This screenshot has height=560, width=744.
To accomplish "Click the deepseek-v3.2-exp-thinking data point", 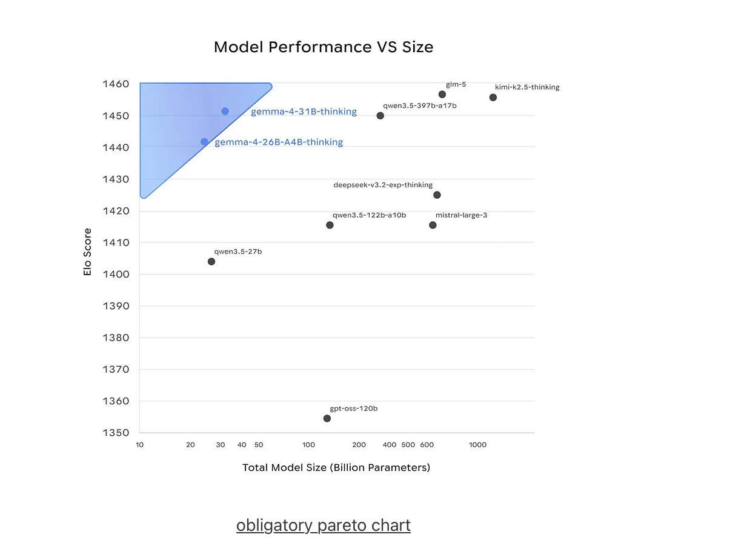I will click(437, 195).
